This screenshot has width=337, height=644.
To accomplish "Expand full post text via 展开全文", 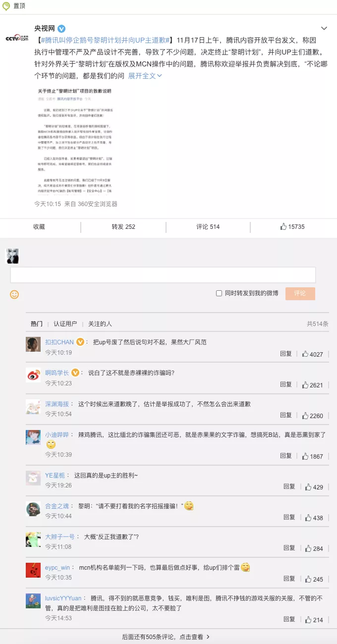I will click(145, 76).
